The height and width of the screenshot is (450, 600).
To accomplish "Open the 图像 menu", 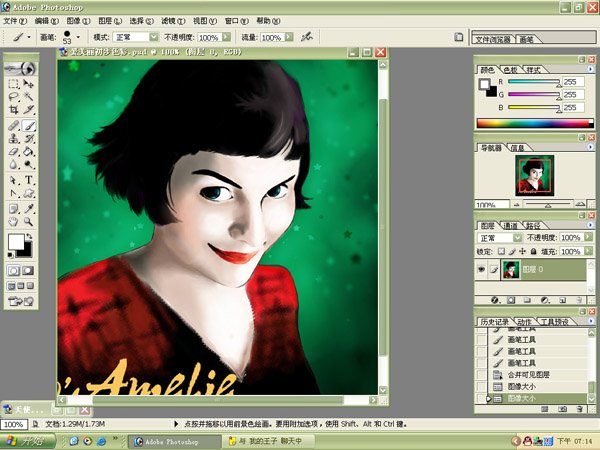I will coord(78,21).
